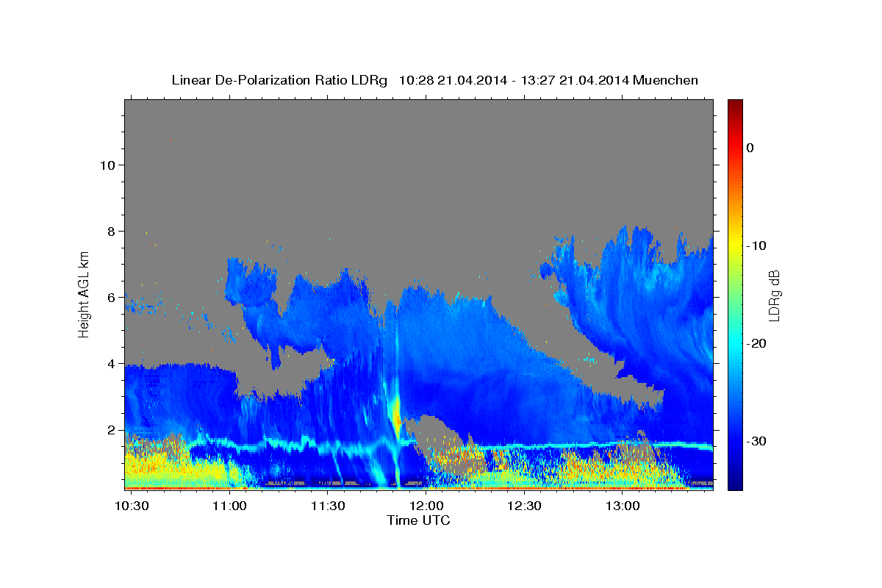Viewport: 882px width, 588px height.
Task: Click the "Time UTC" axis label
Action: point(418,520)
